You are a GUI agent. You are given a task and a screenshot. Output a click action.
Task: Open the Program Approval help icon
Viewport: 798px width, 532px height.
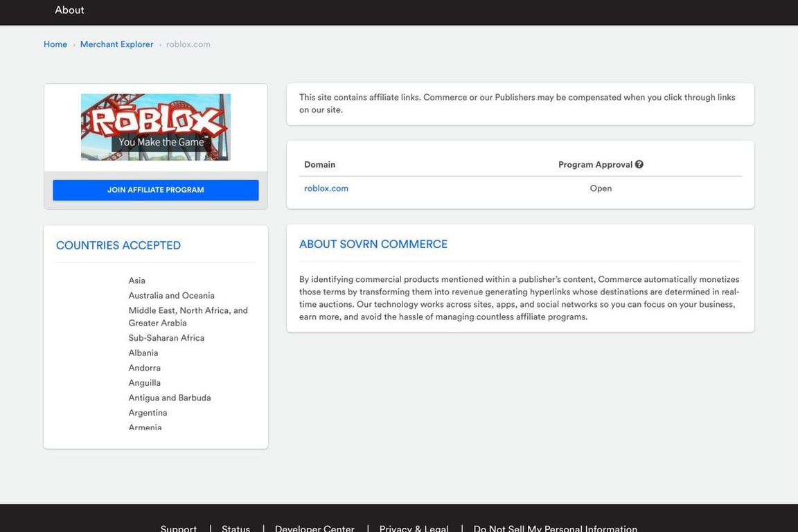point(638,164)
